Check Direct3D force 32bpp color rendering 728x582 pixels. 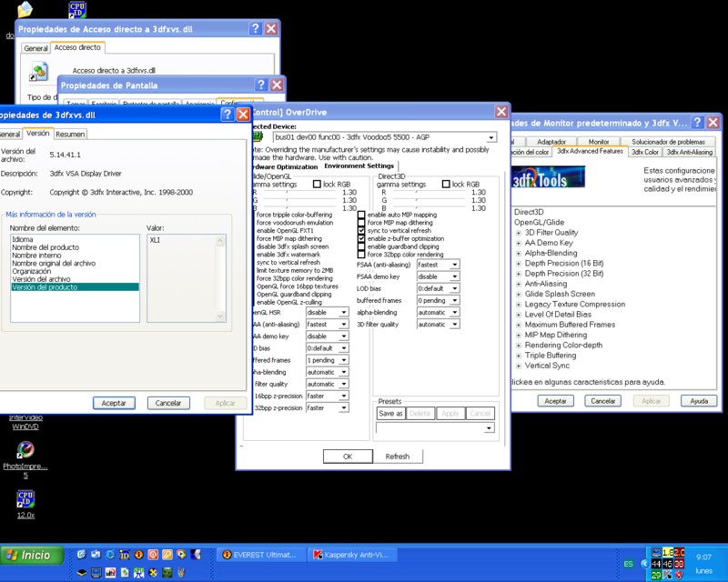[x=361, y=255]
